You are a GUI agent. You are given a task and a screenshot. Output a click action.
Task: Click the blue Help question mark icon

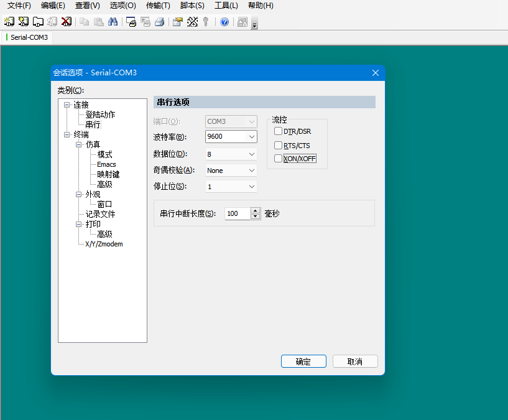pyautogui.click(x=224, y=22)
